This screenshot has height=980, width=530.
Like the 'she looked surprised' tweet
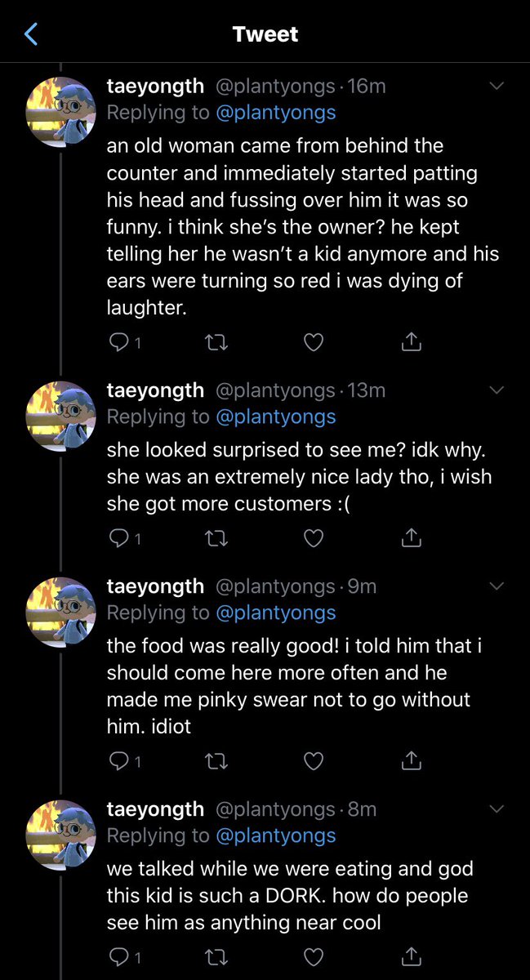(314, 538)
